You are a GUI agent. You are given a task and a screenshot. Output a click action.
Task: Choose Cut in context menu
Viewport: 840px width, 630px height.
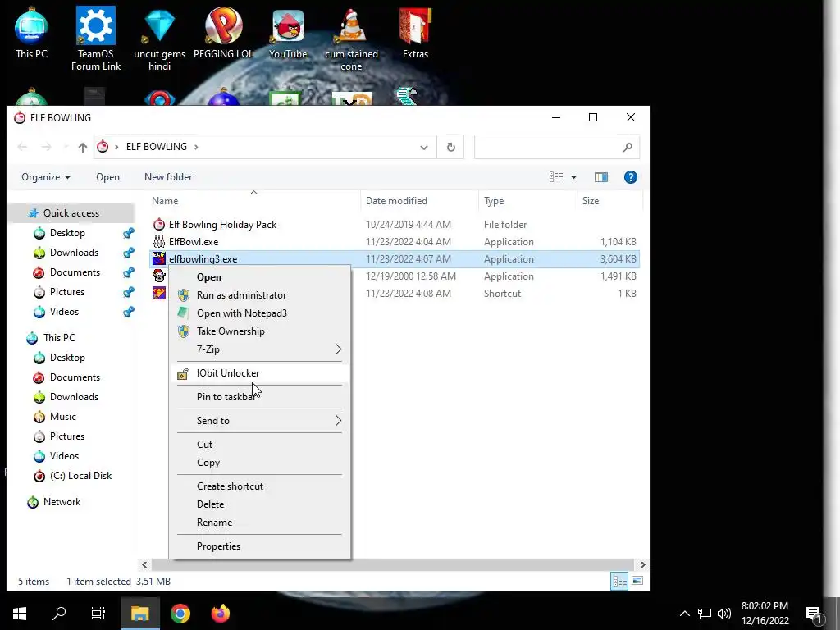click(x=260, y=445)
